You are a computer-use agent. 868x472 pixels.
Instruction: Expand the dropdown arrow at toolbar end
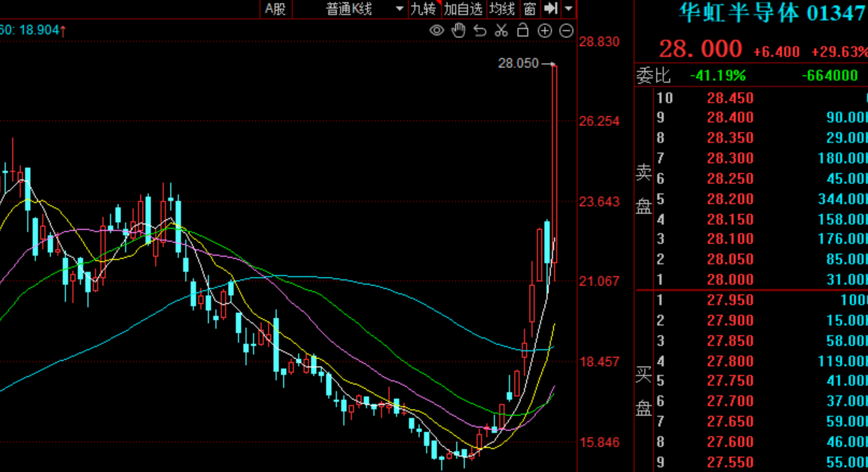coord(568,9)
